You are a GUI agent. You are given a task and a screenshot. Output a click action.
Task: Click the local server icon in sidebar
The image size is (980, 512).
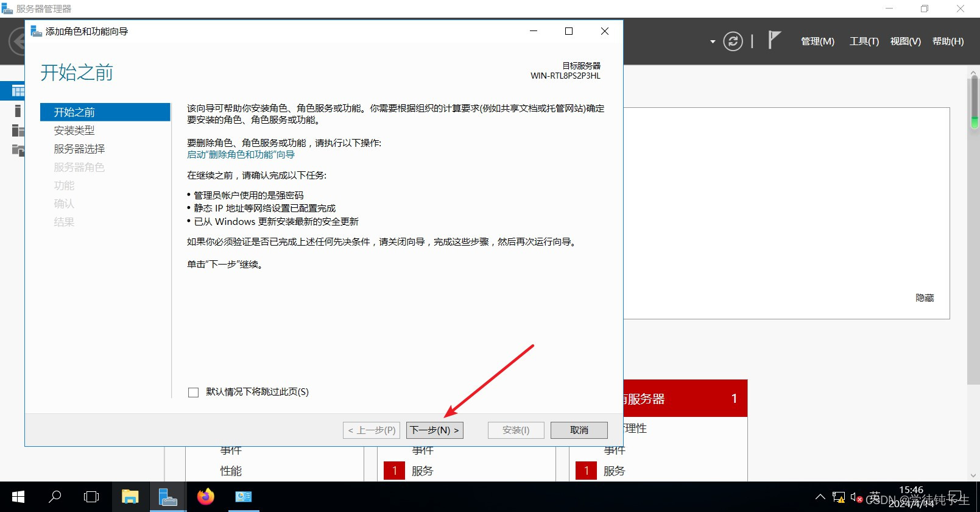click(18, 111)
